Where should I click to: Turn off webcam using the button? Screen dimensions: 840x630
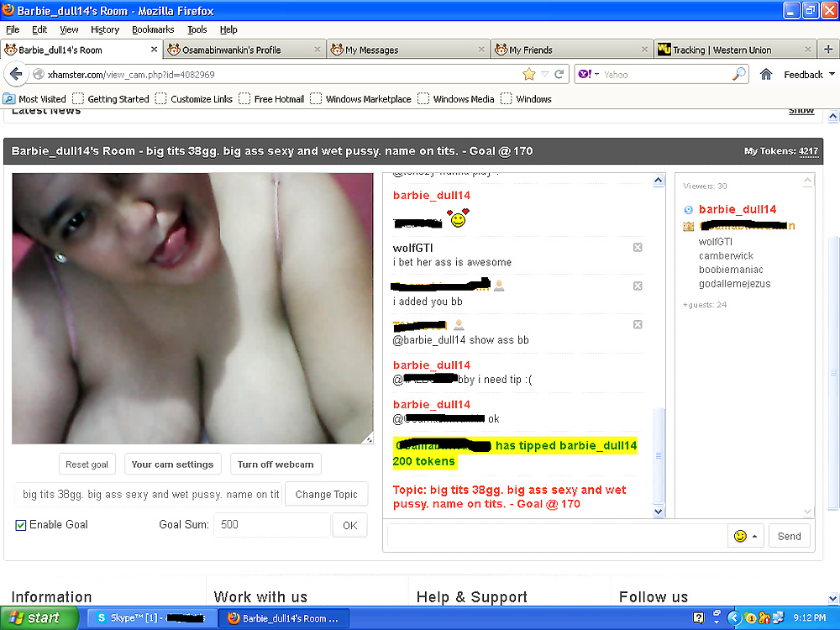[x=276, y=465]
